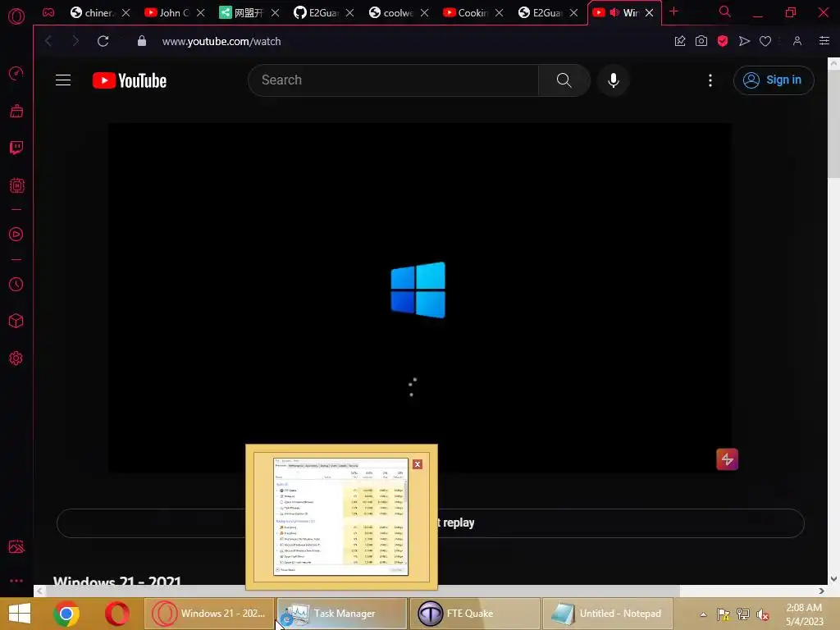Open Easy Setup sliders icon

824,41
